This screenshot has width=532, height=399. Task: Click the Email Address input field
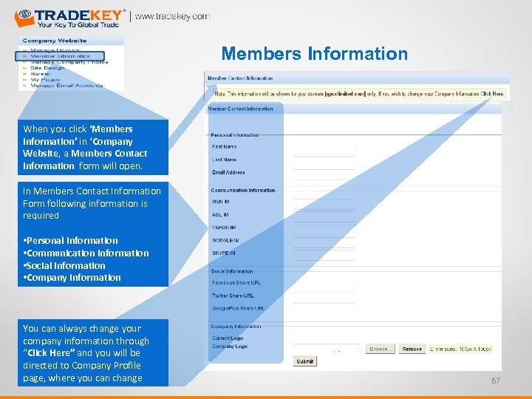coord(324,174)
